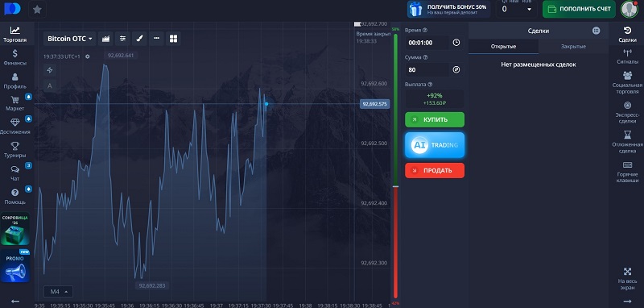Click the red ПРОДАТЬ button
Image resolution: width=644 pixels, height=308 pixels.
pyautogui.click(x=435, y=171)
